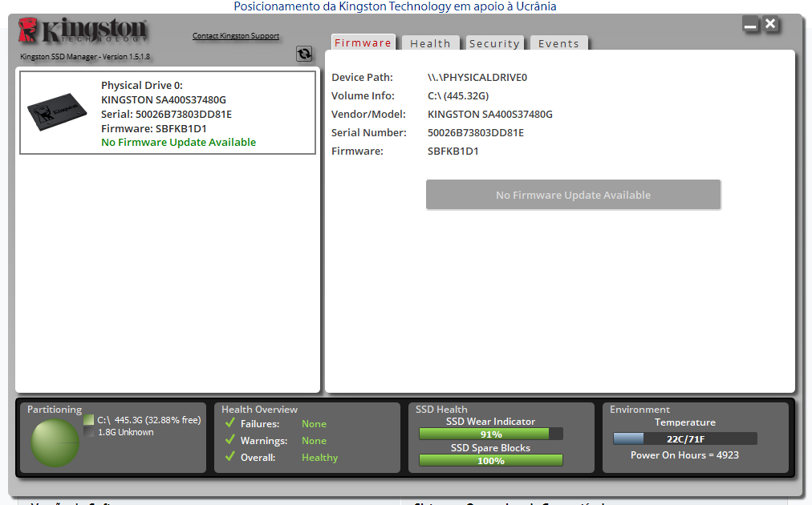The width and height of the screenshot is (812, 505).
Task: Click the 1.8G Unknown partition label
Action: pyautogui.click(x=126, y=432)
